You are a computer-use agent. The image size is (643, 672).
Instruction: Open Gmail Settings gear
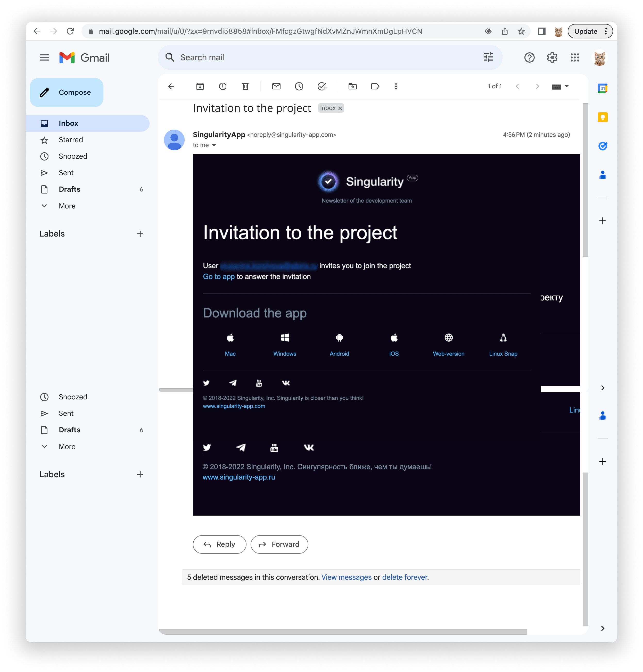pos(552,57)
